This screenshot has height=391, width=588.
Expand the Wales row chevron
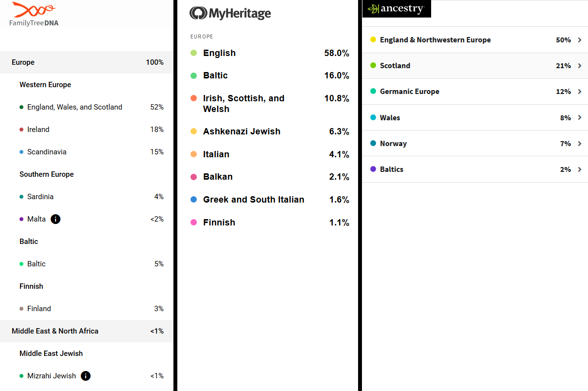coord(580,117)
